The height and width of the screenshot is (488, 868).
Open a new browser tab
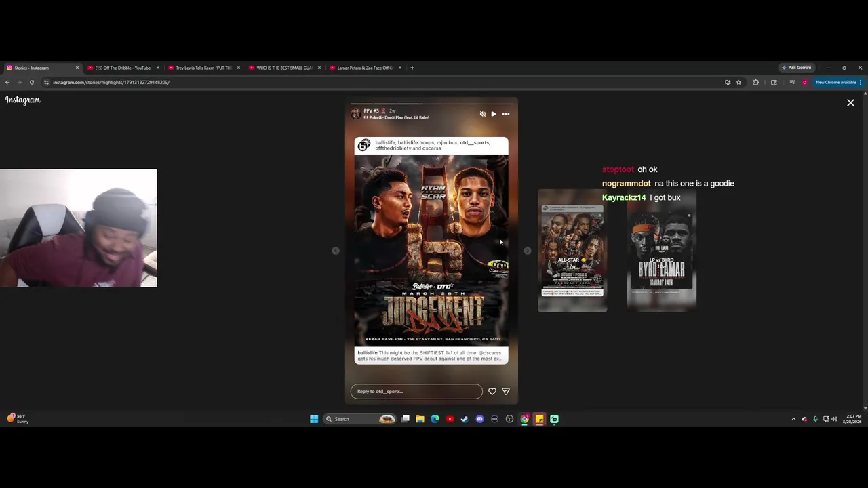(412, 68)
